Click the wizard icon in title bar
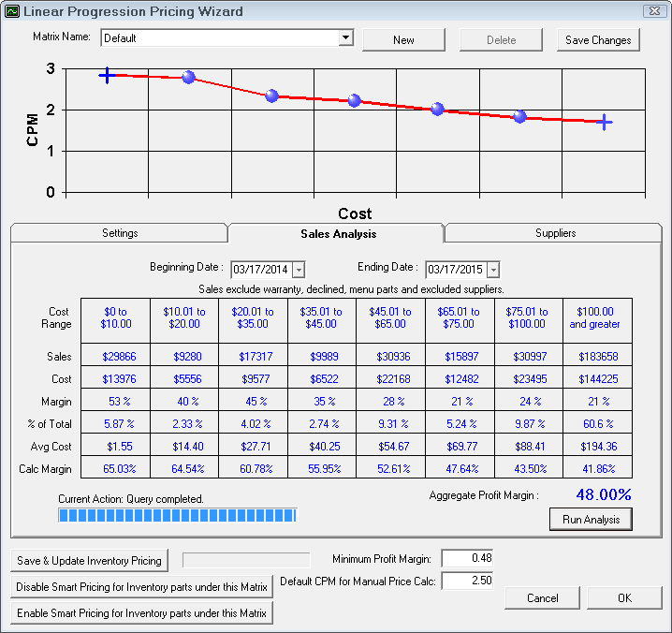This screenshot has height=633, width=672. (11, 11)
